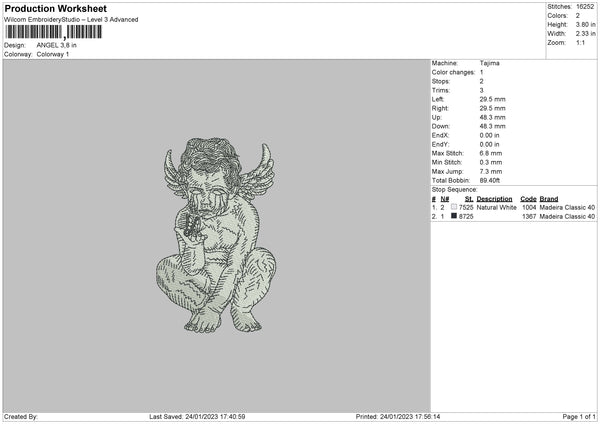Click the Min Stitch value 0.3 mm

(x=491, y=163)
